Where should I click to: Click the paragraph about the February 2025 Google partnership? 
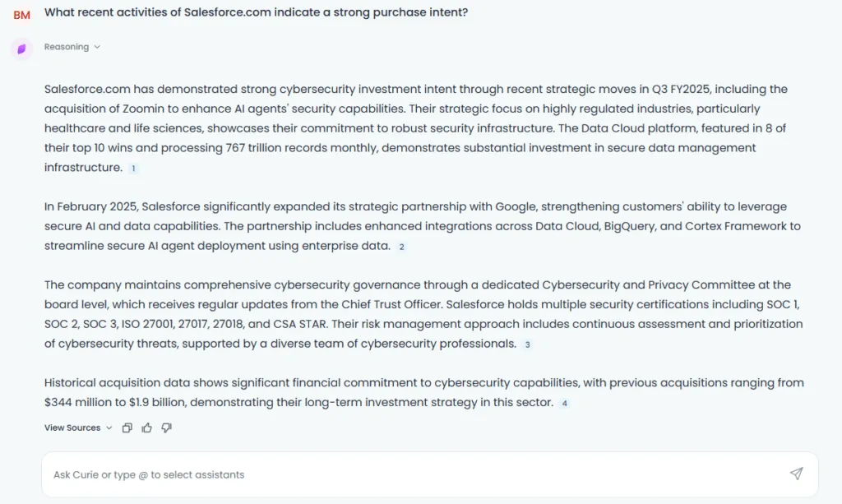click(x=423, y=226)
